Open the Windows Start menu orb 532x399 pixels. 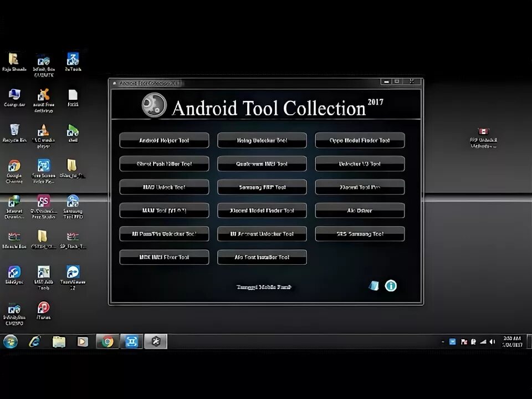point(11,341)
